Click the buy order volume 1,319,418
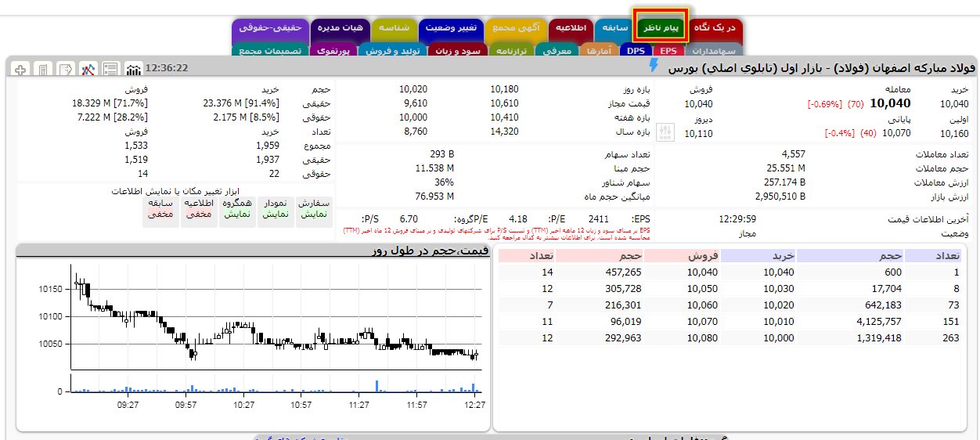The width and height of the screenshot is (980, 440). click(x=877, y=337)
